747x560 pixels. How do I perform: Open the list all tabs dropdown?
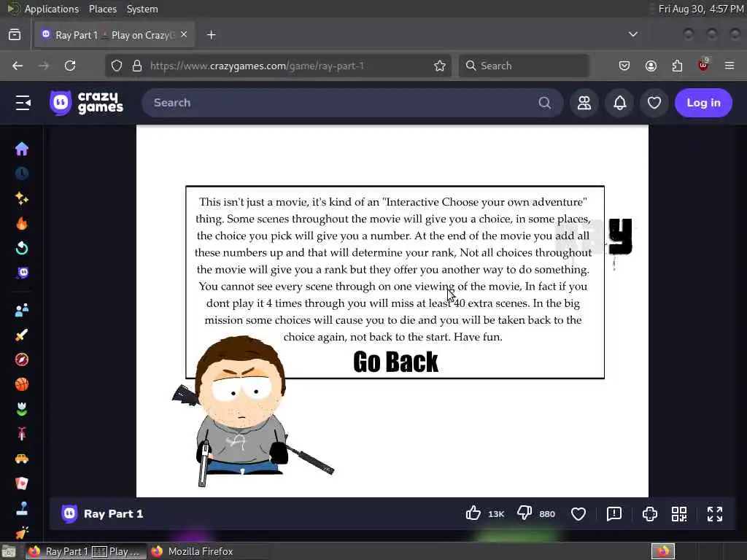632,34
